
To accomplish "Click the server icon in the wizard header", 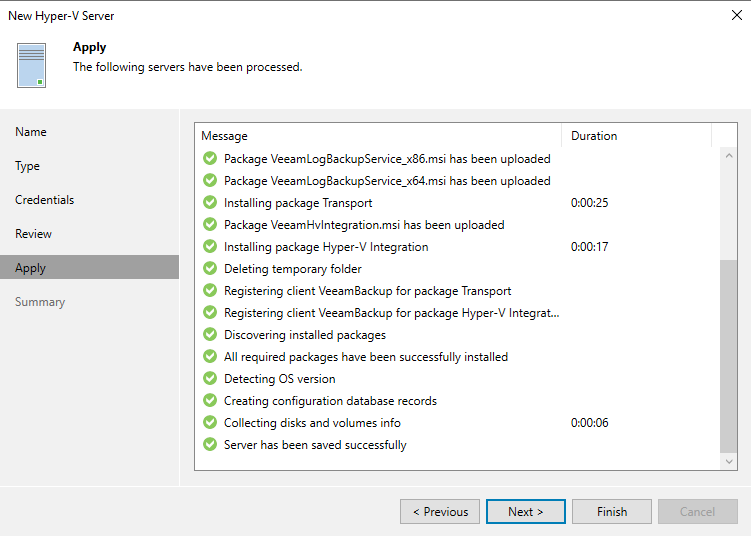I will tap(32, 65).
